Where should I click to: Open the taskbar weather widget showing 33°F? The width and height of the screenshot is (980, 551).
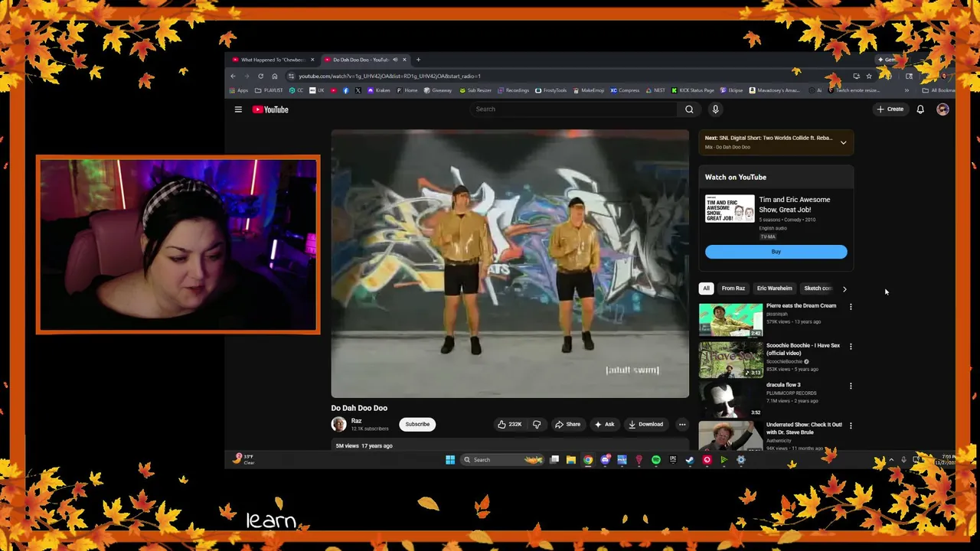244,459
